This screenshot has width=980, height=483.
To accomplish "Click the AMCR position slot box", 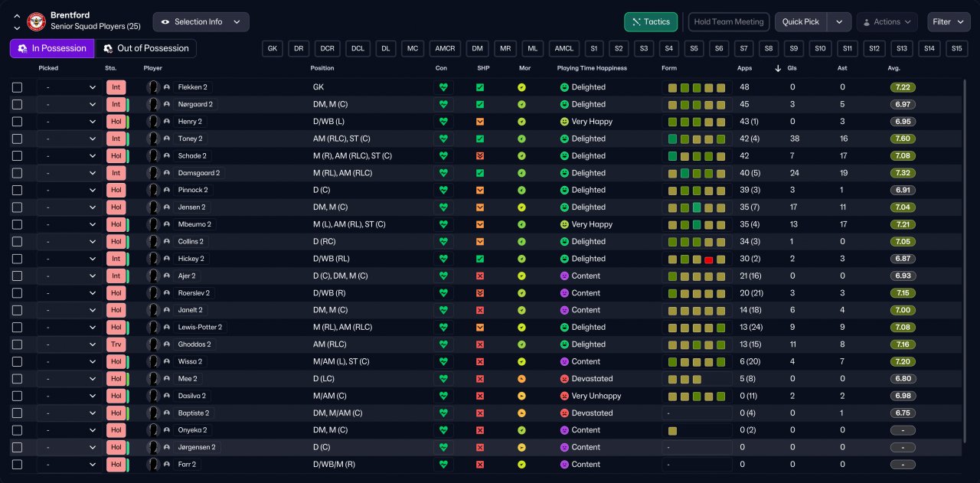I will coord(445,48).
